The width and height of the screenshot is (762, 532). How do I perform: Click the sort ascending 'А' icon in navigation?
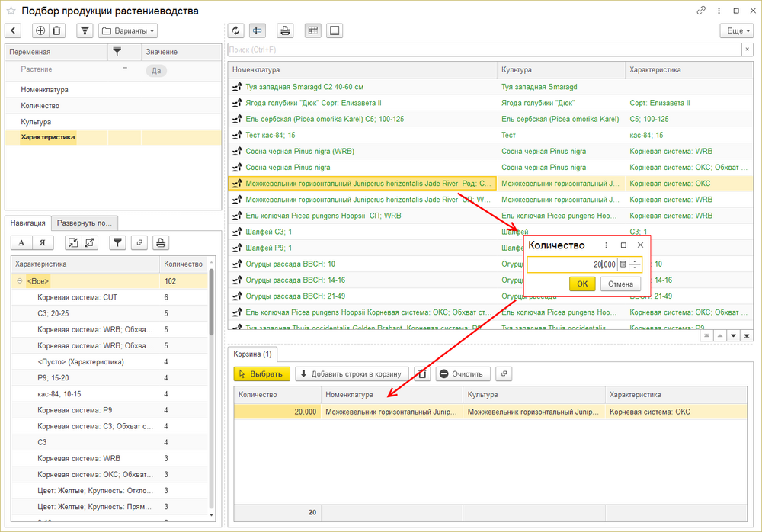(x=21, y=242)
